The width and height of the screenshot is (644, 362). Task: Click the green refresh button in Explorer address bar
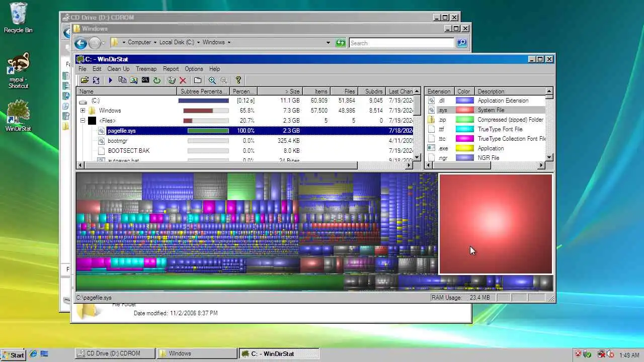click(341, 43)
